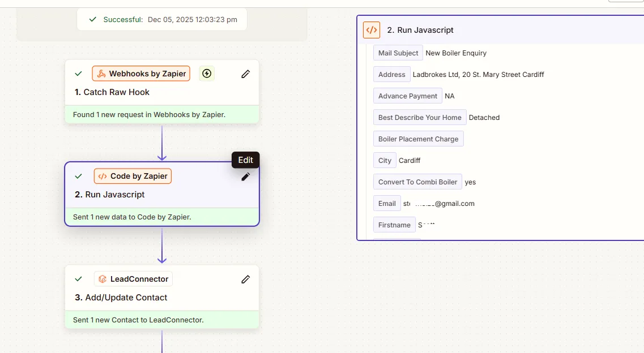
Task: Click the code icon in Run Javascript panel header
Action: (372, 30)
